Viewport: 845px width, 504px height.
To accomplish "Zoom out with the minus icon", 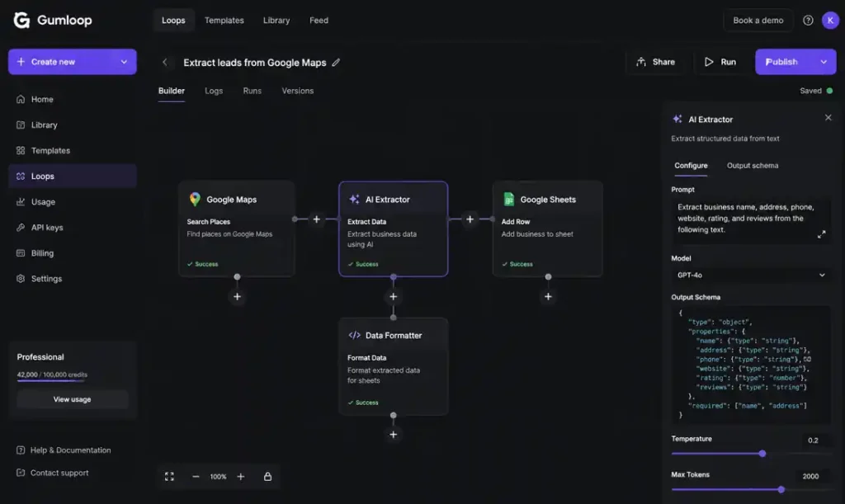I will (x=196, y=477).
